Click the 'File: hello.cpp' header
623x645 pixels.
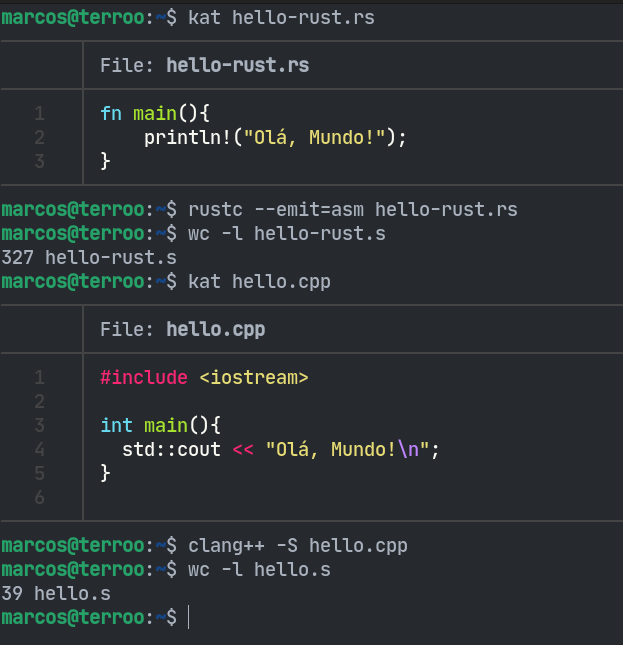click(x=183, y=329)
